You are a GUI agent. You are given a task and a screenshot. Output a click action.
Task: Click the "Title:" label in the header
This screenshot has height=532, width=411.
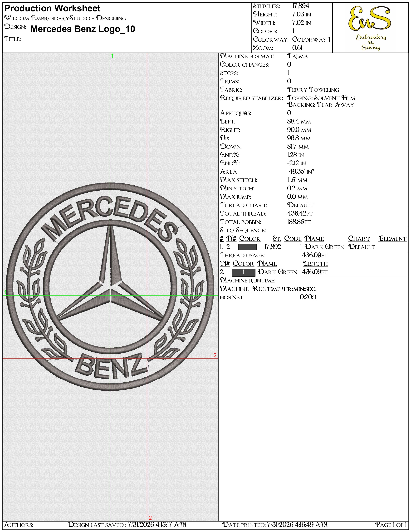(x=13, y=39)
